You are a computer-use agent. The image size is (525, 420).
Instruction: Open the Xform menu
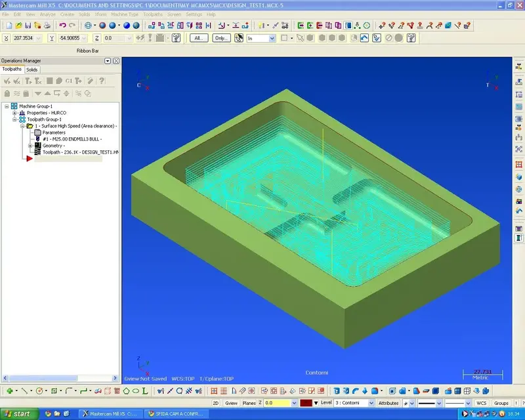tap(100, 14)
